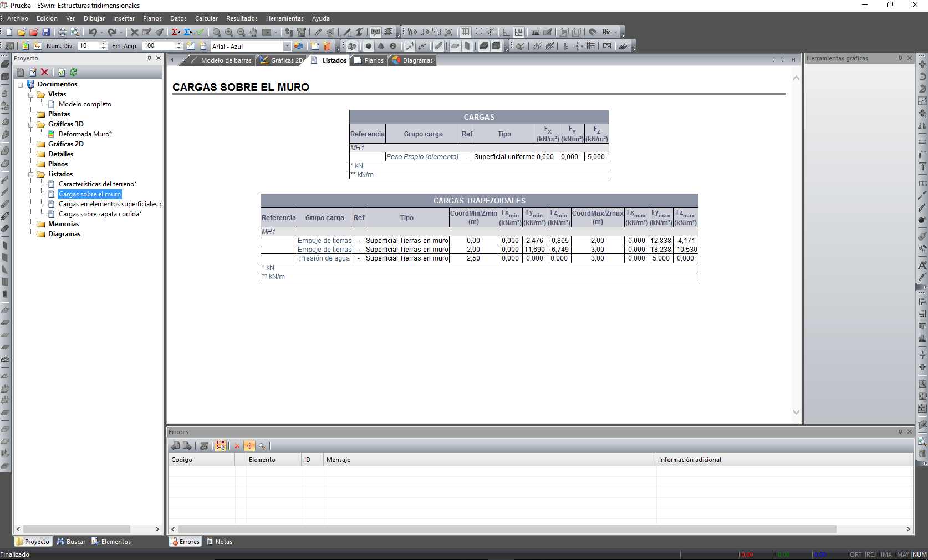Toggle ORT mode in status bar
928x560 pixels.
click(855, 554)
